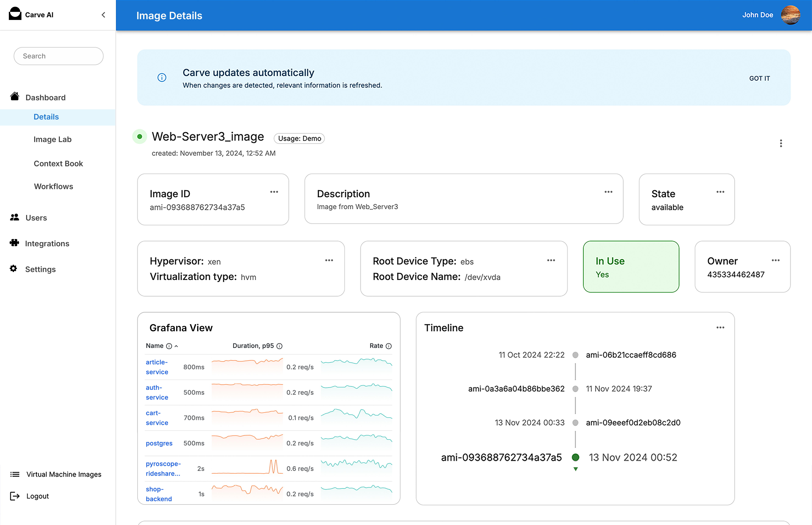This screenshot has width=812, height=525.
Task: Open the Timeline card options menu
Action: click(720, 328)
